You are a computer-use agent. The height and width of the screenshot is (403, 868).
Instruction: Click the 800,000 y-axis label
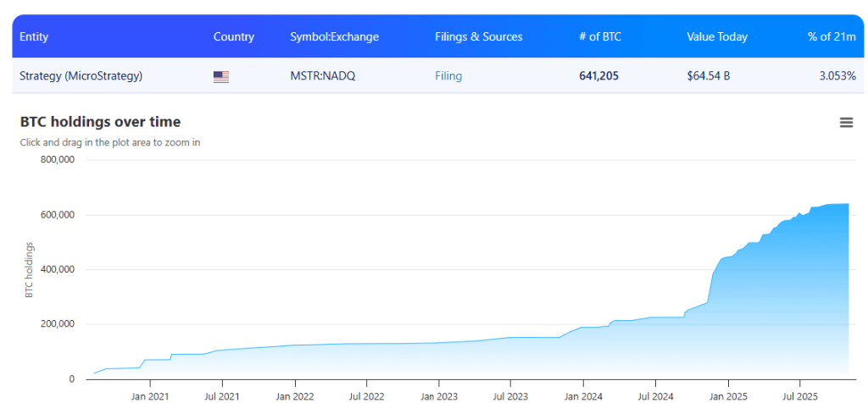(x=58, y=160)
